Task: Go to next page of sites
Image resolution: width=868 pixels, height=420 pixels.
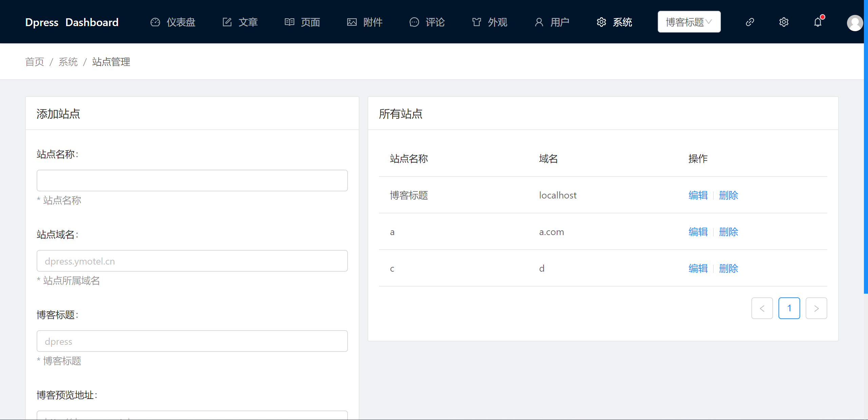Action: coord(816,308)
